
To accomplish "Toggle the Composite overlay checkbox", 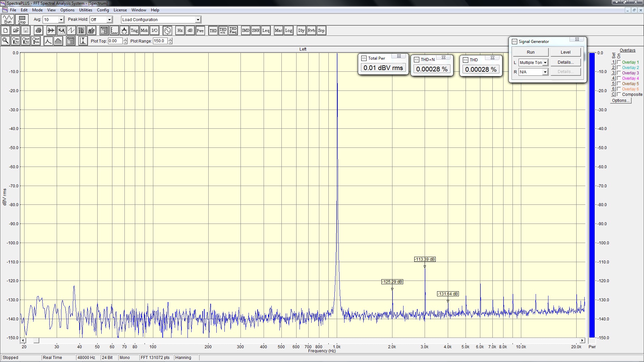I will pyautogui.click(x=619, y=95).
